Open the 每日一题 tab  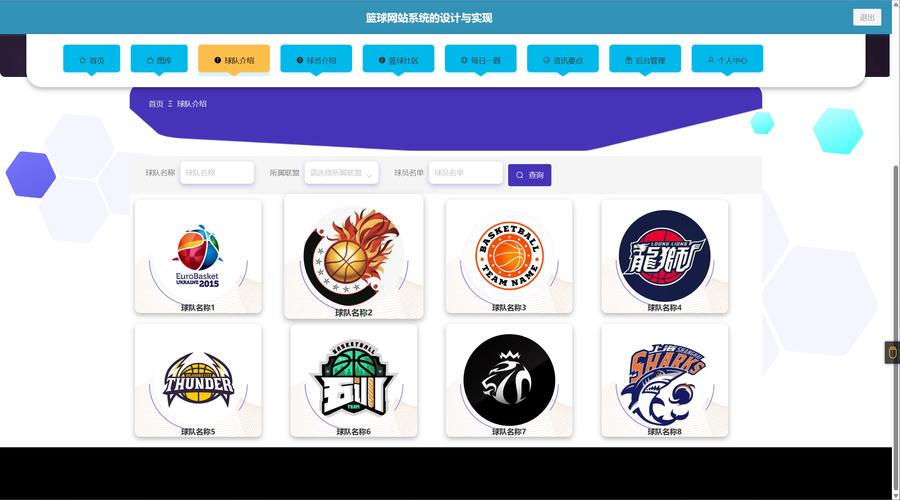point(480,59)
